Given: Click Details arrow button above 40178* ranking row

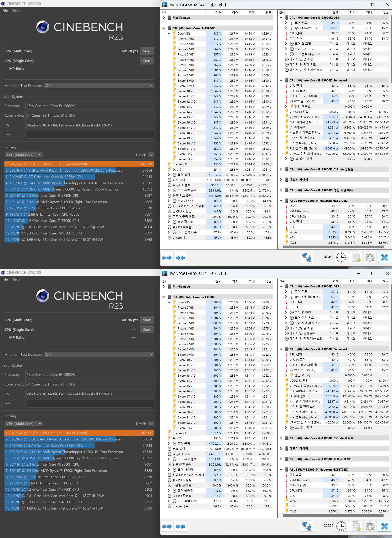Looking at the screenshot, I should 151,155.
